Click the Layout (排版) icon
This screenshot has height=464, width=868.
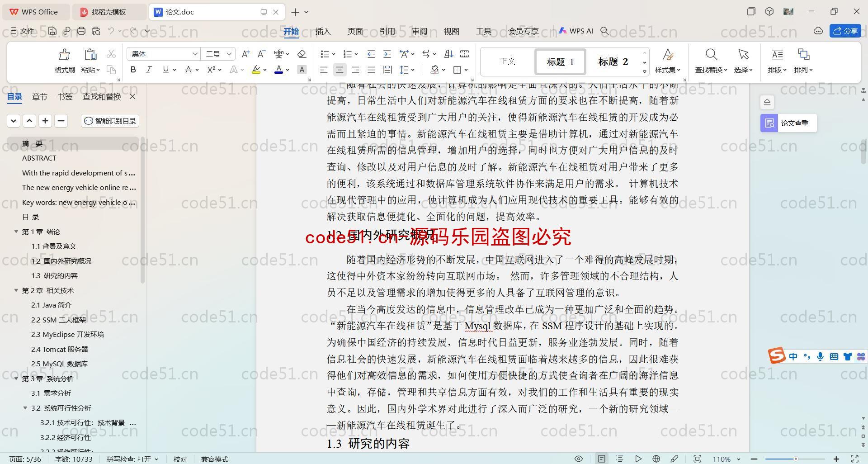point(777,55)
